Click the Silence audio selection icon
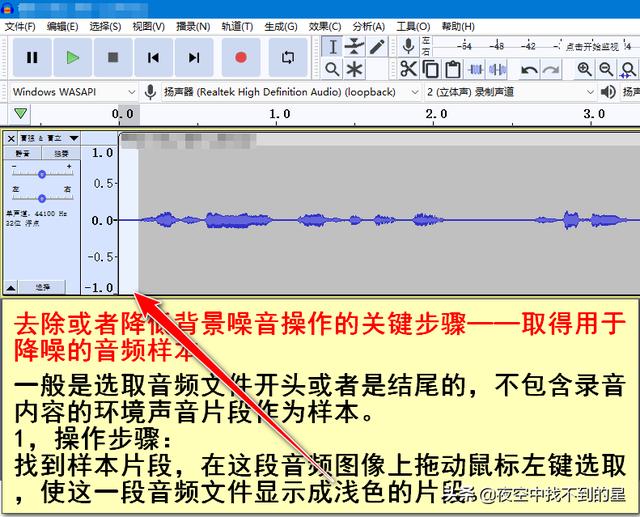This screenshot has width=640, height=517. 498,69
